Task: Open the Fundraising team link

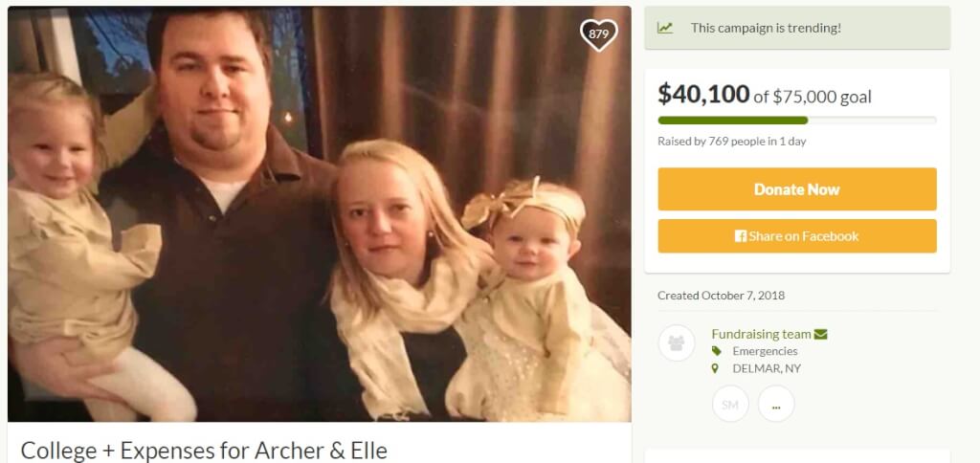Action: click(x=761, y=334)
